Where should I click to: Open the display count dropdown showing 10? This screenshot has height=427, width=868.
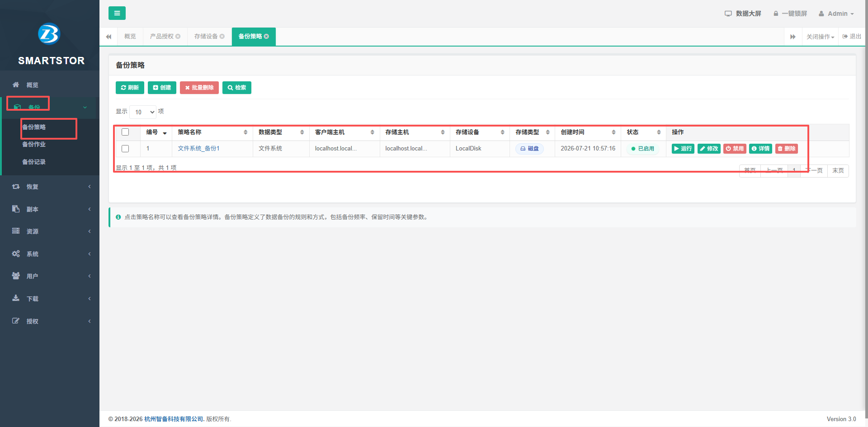coord(143,112)
